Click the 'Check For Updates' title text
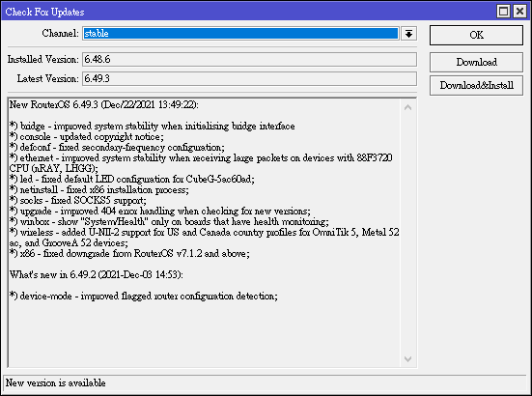Image resolution: width=532 pixels, height=396 pixels. pyautogui.click(x=44, y=12)
